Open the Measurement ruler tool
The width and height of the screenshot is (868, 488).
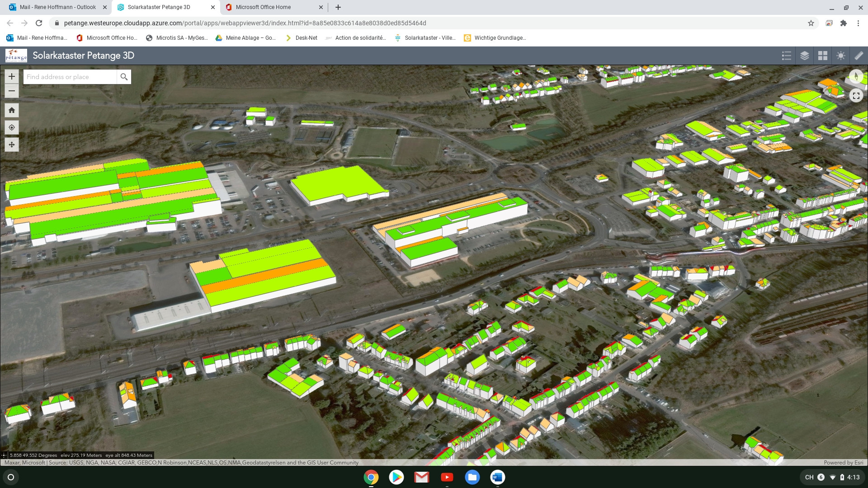point(859,56)
